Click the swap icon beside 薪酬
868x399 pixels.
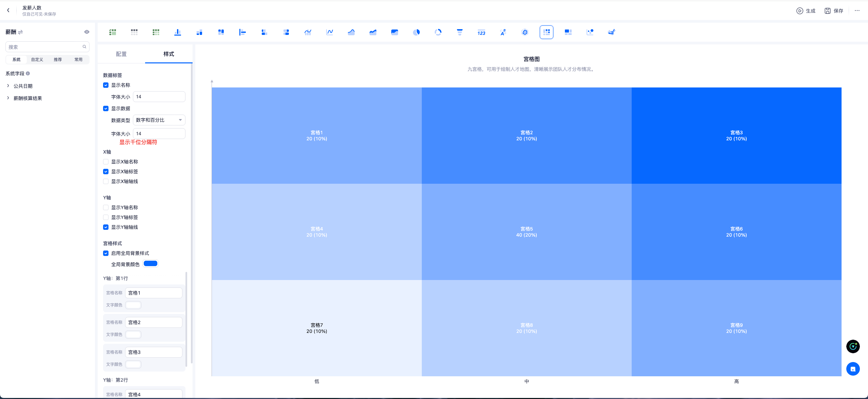pos(20,32)
